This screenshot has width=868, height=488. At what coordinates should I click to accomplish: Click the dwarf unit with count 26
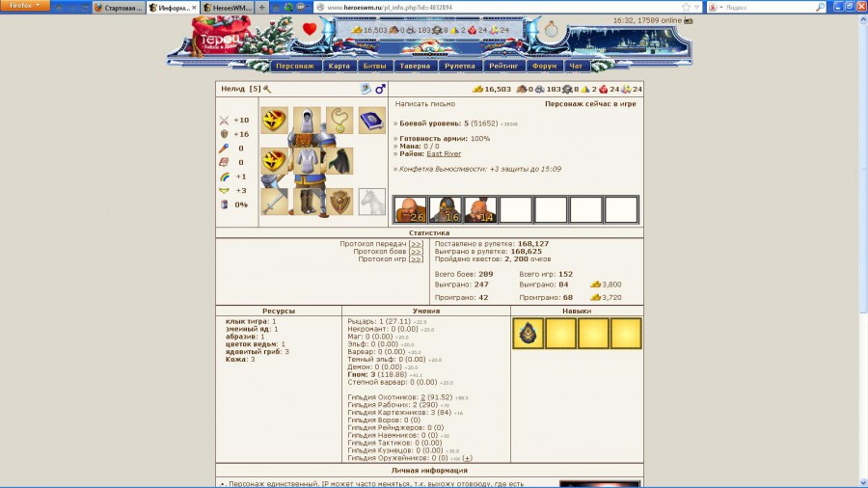[x=410, y=209]
